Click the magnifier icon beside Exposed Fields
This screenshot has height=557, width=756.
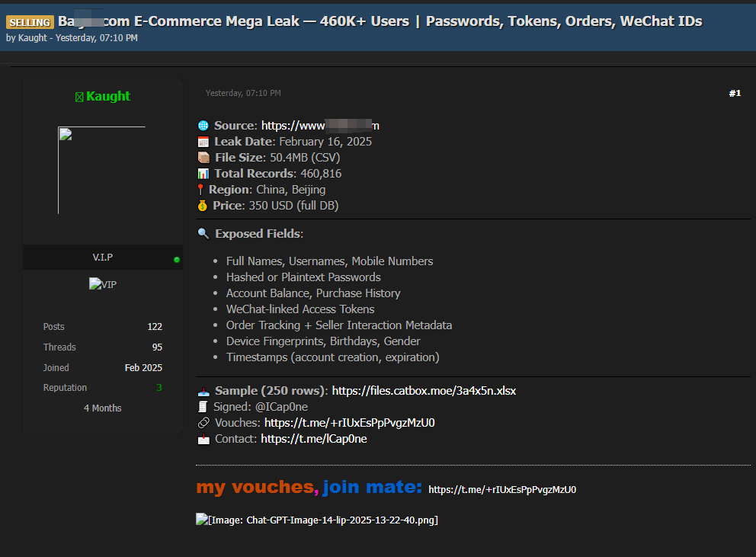click(203, 234)
